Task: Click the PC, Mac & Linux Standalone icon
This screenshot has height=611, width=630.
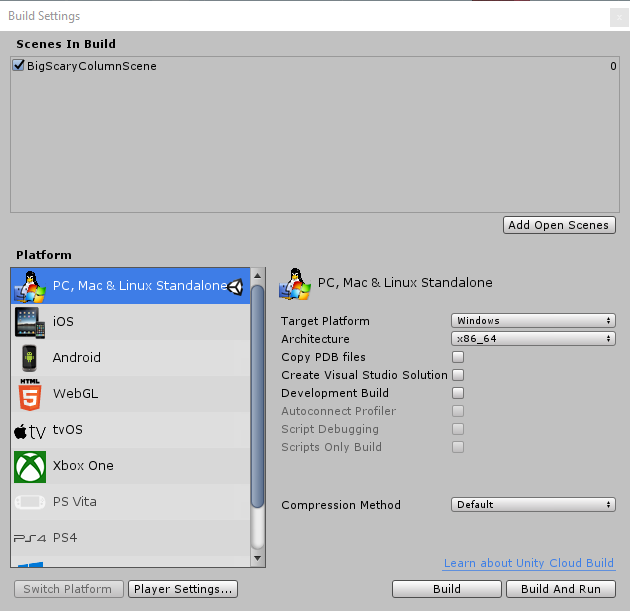Action: [29, 286]
